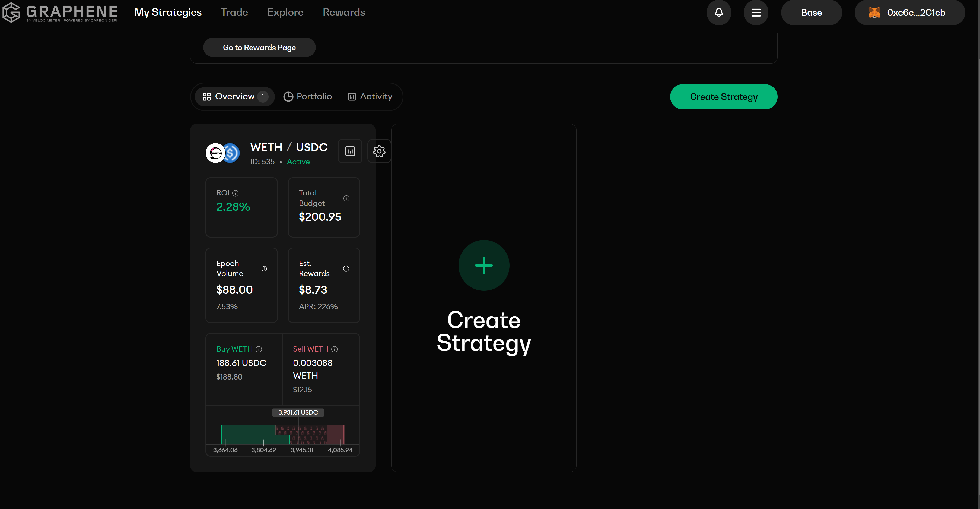This screenshot has height=509, width=980.
Task: Click the strategy chart icon button
Action: point(350,151)
